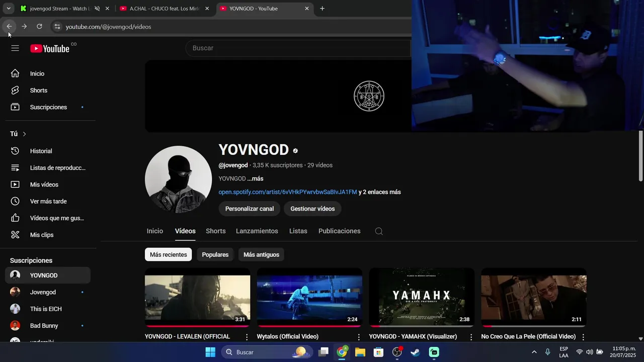This screenshot has width=644, height=362.
Task: Open the channel Publicaciones tab
Action: click(x=340, y=231)
